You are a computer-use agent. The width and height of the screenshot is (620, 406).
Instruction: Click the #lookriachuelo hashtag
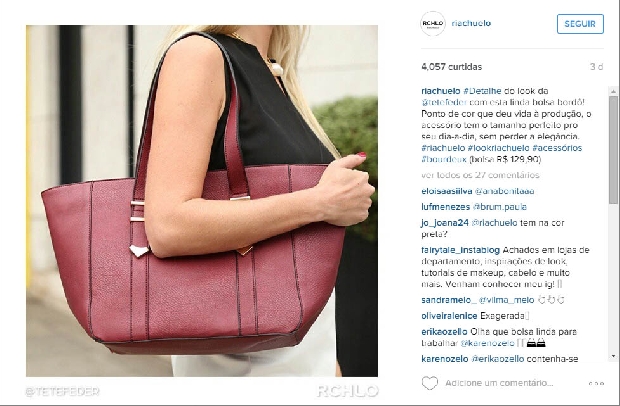click(498, 148)
